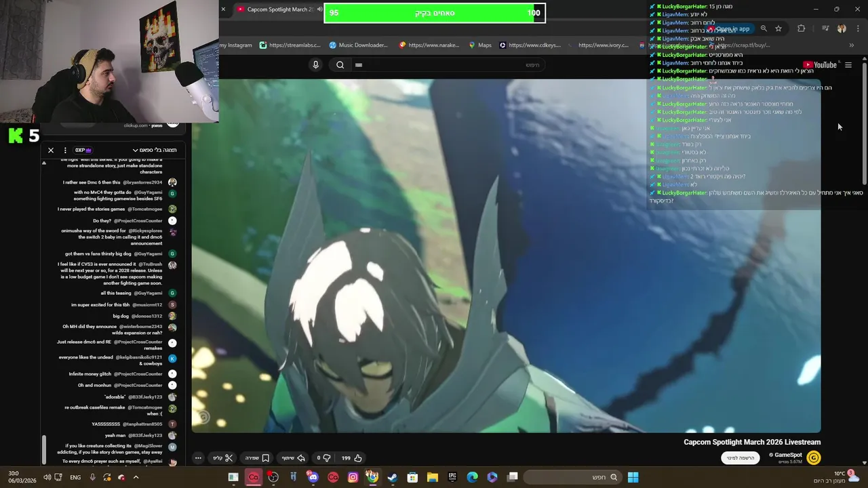
Task: Open Task View on the taskbar
Action: (x=513, y=477)
